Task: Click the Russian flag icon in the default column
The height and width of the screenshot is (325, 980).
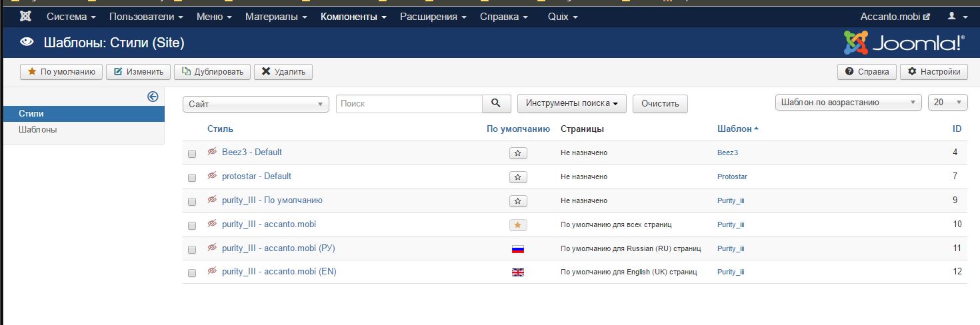Action: tap(518, 249)
